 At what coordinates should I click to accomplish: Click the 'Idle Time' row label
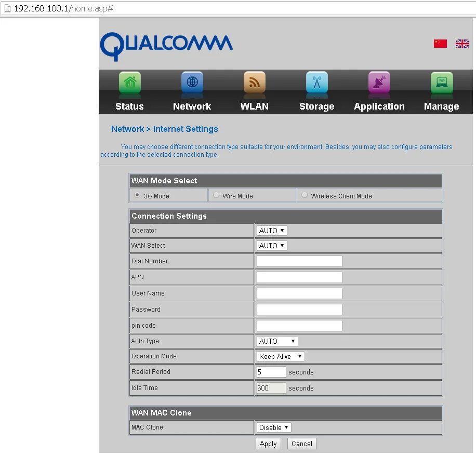pyautogui.click(x=144, y=388)
